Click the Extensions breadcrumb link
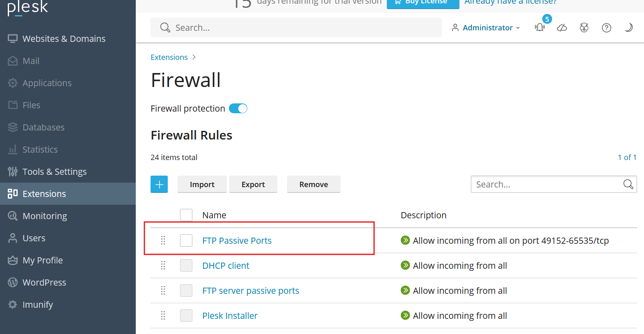This screenshot has height=334, width=644. [x=169, y=57]
